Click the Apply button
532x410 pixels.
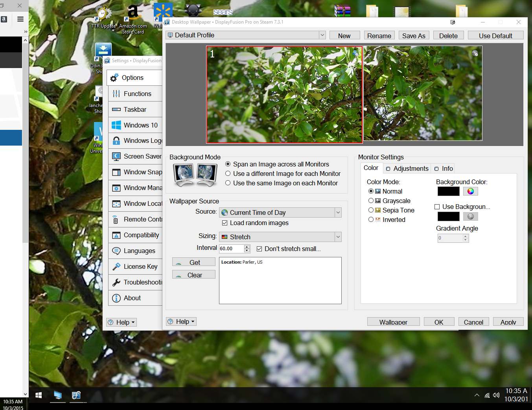coord(508,322)
